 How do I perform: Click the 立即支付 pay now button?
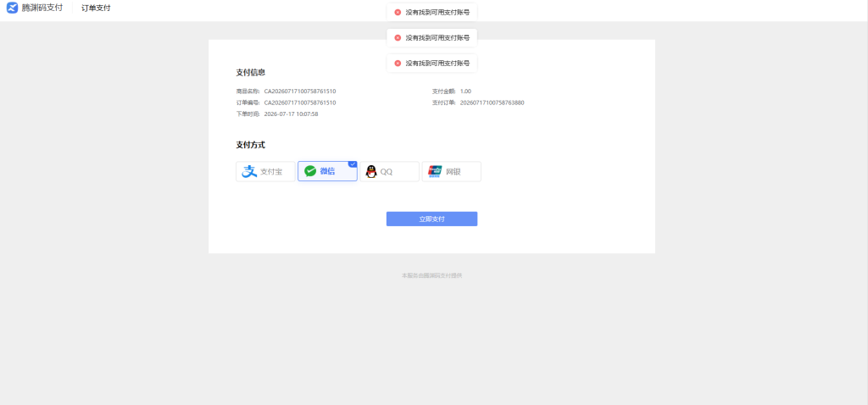431,219
